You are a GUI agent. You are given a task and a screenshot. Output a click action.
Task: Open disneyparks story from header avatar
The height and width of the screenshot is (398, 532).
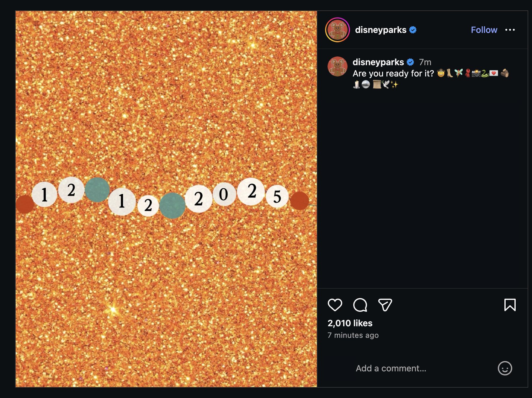pyautogui.click(x=337, y=30)
